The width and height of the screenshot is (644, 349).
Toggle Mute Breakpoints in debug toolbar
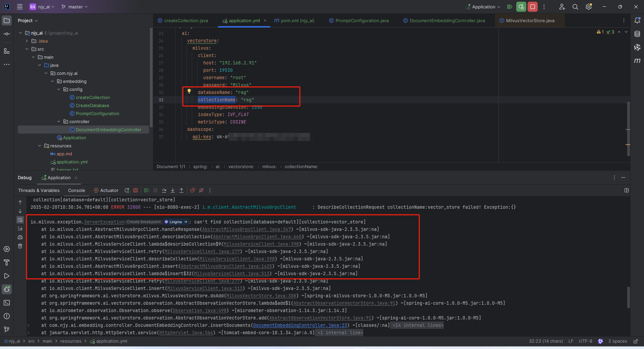[x=201, y=190]
